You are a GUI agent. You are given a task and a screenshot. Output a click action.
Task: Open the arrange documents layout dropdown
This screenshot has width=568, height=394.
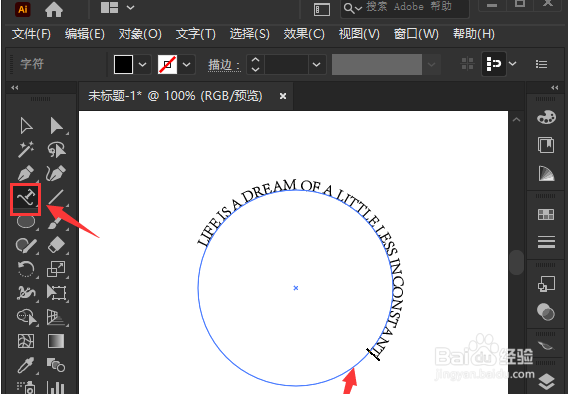117,8
